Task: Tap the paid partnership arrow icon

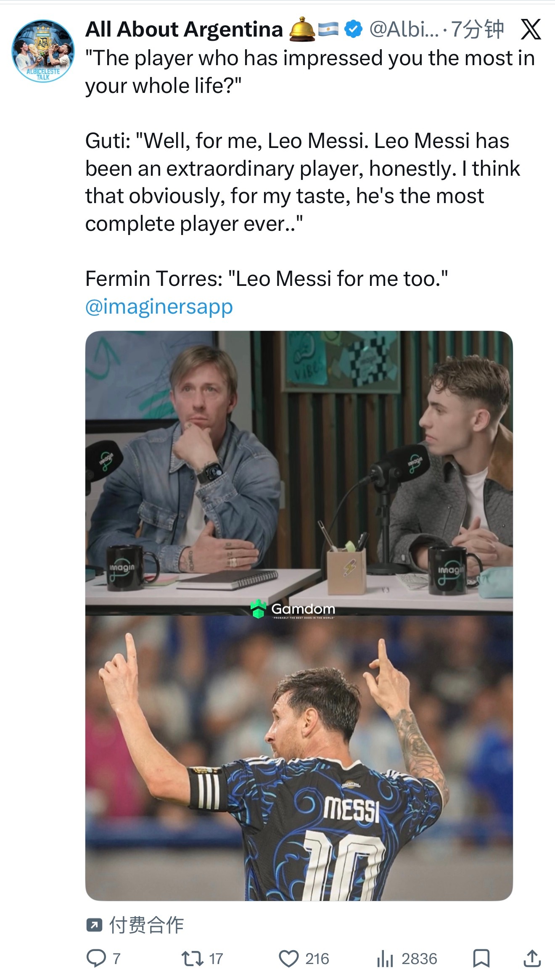Action: 94,925
